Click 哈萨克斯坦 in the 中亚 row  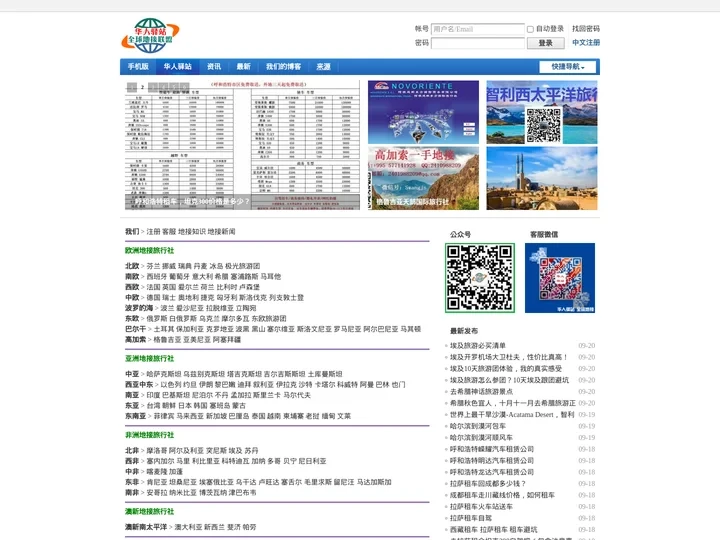coord(164,374)
